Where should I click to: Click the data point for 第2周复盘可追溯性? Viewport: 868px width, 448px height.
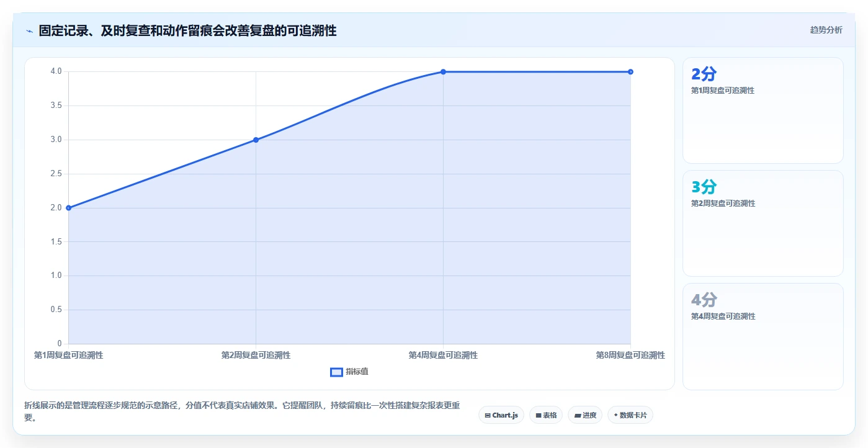(256, 140)
